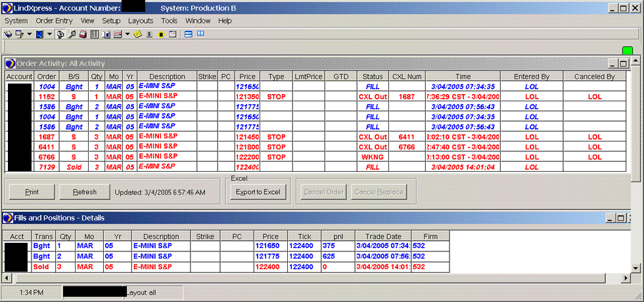Click the WKNG status cell
This screenshot has width=644, height=302.
[x=373, y=157]
